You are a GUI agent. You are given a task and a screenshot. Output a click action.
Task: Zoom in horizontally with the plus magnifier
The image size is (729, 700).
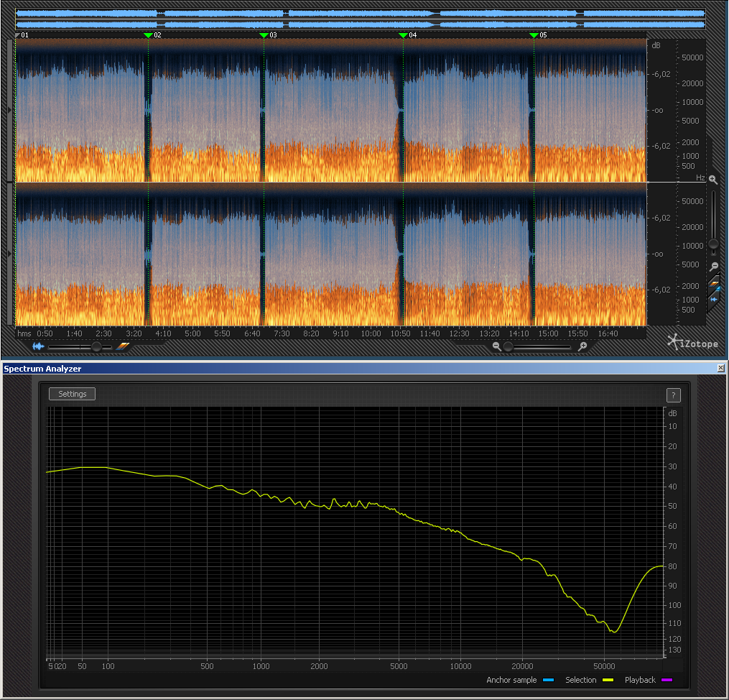point(582,346)
